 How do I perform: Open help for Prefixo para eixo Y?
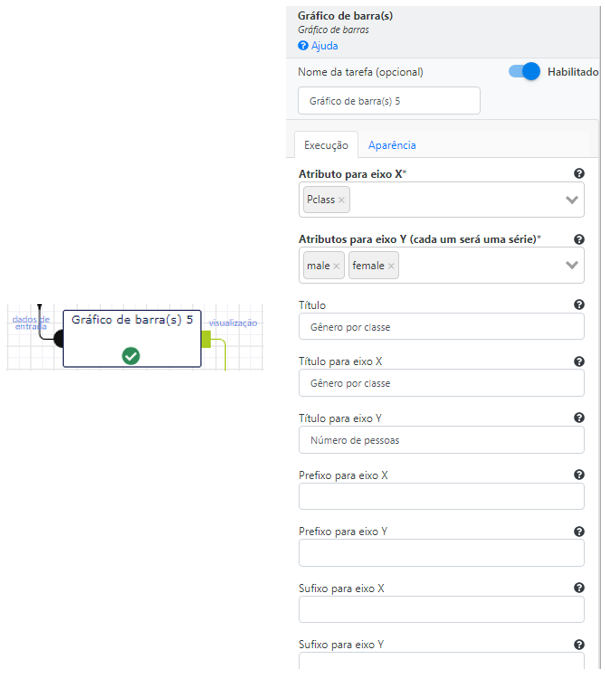pyautogui.click(x=579, y=531)
